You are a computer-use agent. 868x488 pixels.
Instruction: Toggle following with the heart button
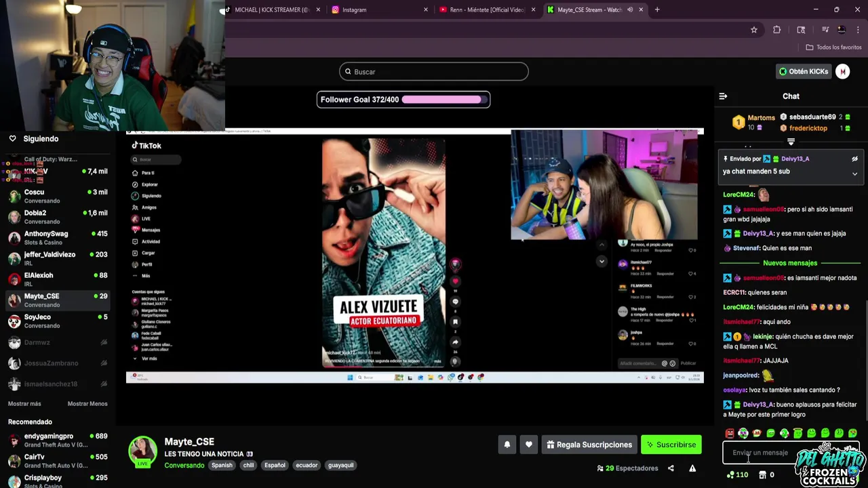tap(529, 445)
